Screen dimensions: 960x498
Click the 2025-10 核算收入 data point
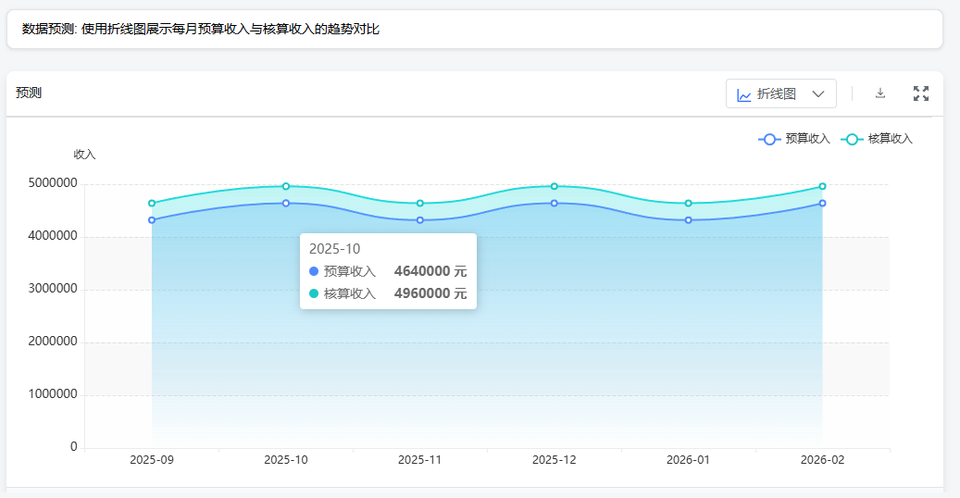[286, 186]
